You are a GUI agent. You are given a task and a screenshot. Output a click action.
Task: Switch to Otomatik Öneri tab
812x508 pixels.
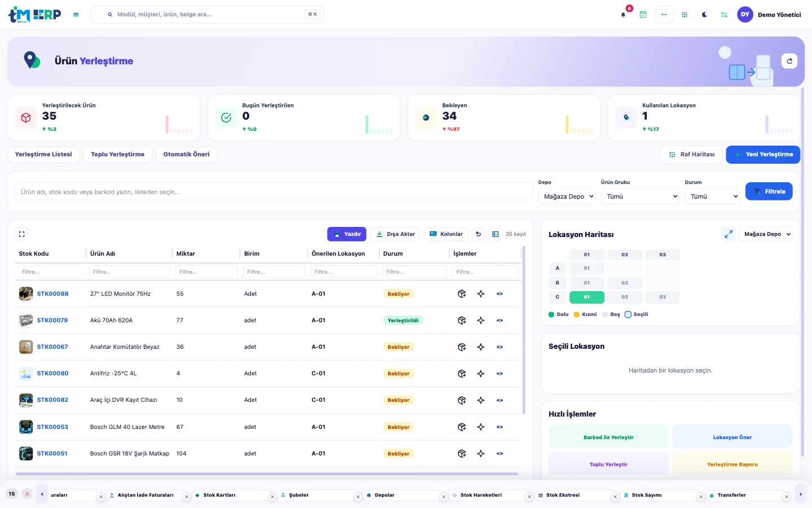tap(186, 155)
